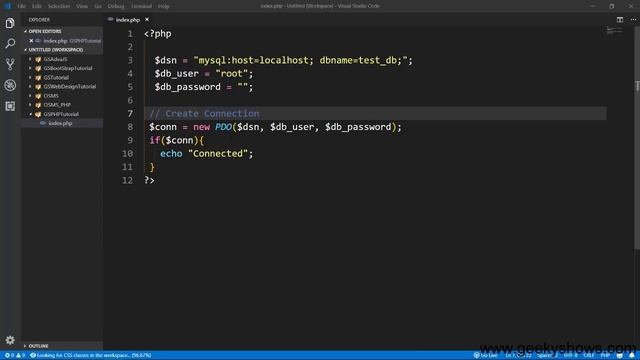Select the OSMS folder name
This screenshot has width=640, height=360.
coord(51,96)
